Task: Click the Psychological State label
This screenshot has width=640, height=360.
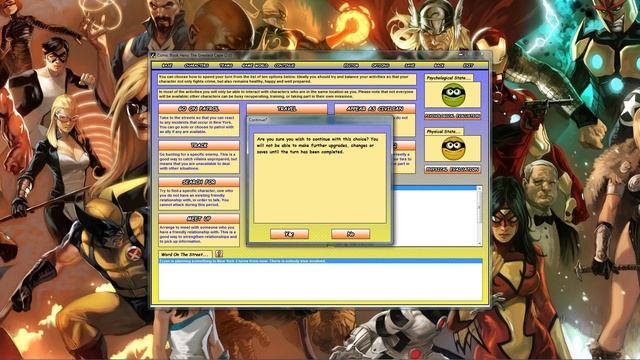Action: (449, 78)
